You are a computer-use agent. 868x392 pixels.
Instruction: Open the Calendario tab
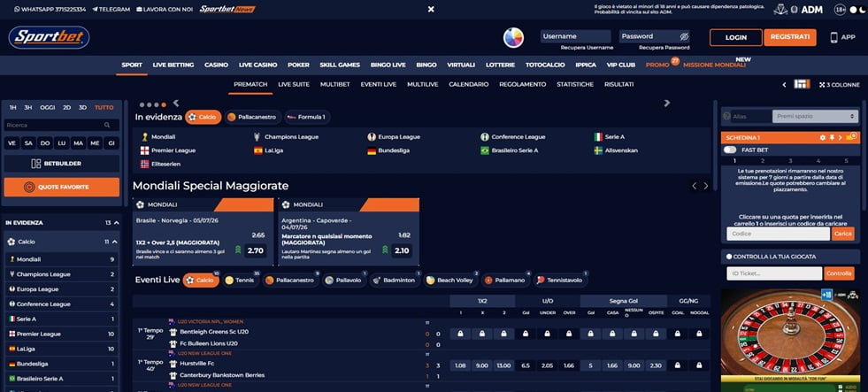click(468, 85)
